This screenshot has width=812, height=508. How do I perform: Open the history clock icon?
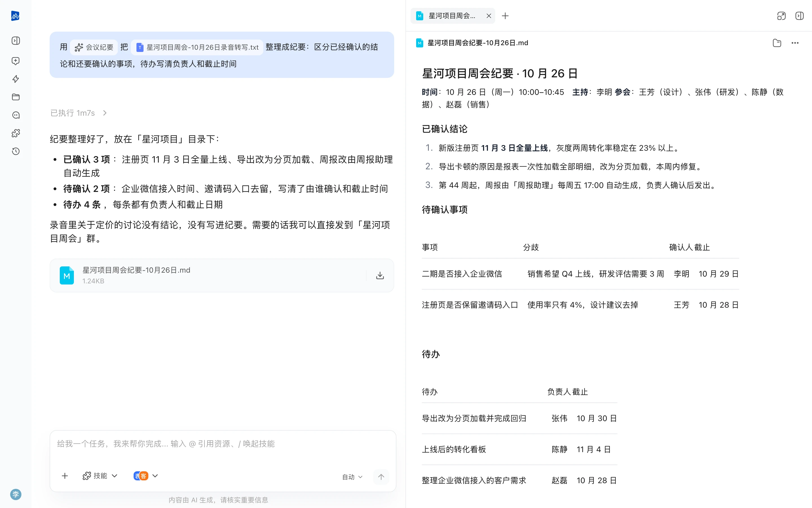[16, 151]
